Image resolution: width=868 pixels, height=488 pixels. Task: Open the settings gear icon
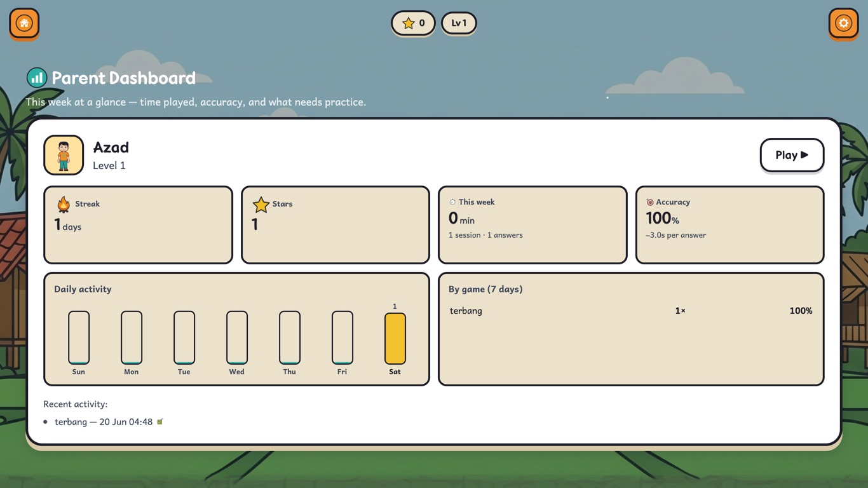[x=843, y=24]
